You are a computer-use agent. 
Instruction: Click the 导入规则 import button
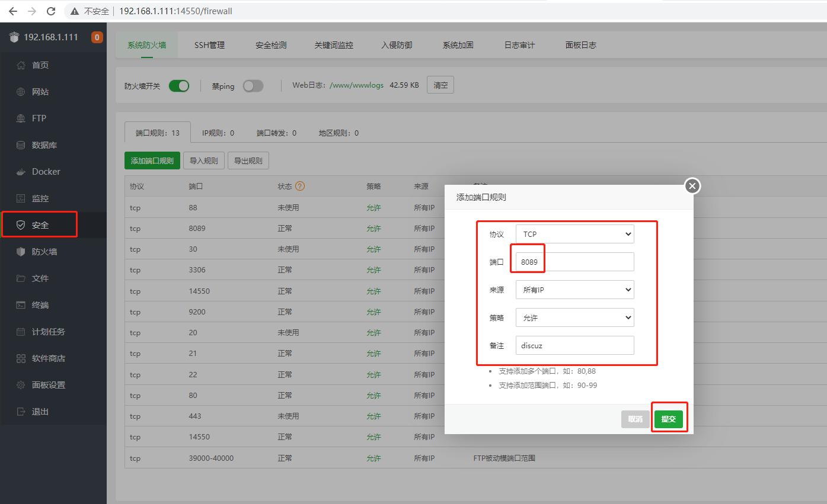[x=204, y=160]
